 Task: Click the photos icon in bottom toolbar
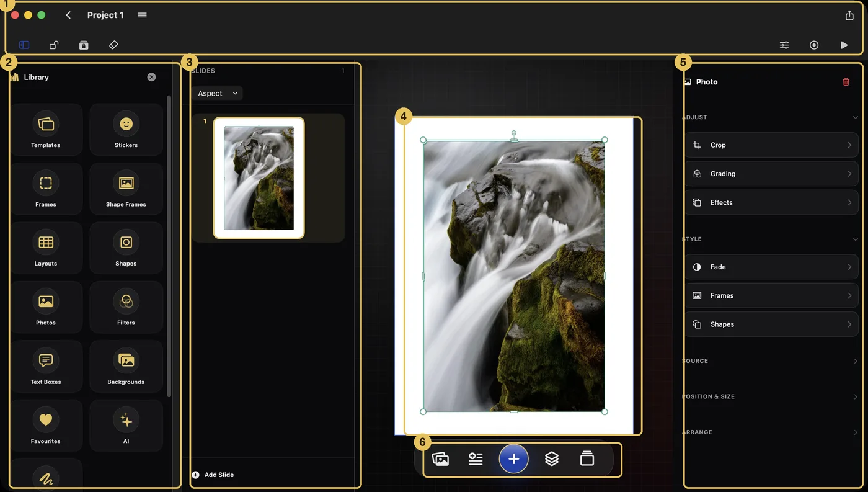click(x=440, y=459)
